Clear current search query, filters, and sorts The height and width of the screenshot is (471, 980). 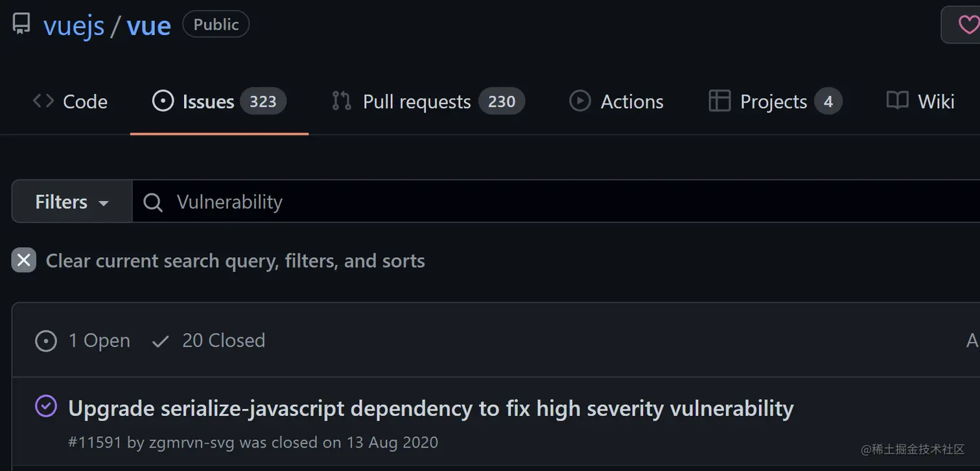235,260
